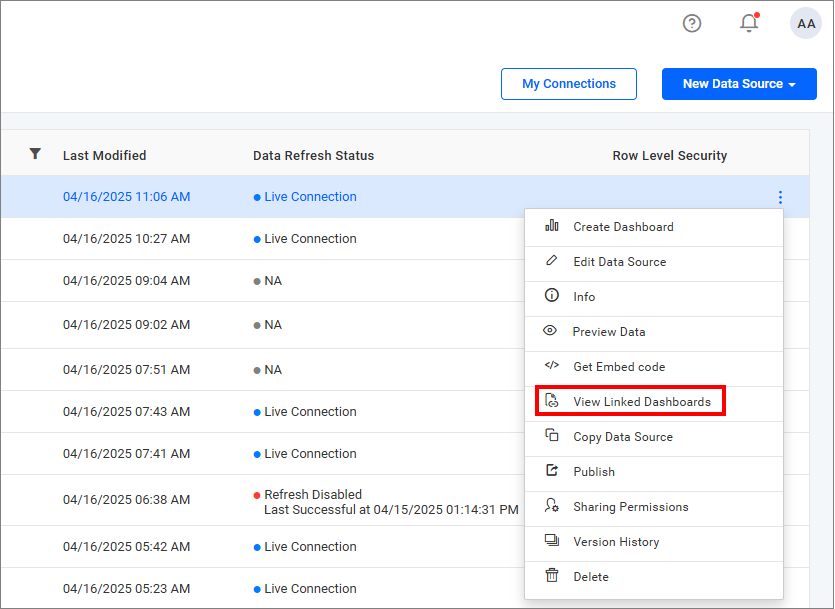Screen dimensions: 835x609
Task: Open the help question mark icon
Action: [691, 23]
